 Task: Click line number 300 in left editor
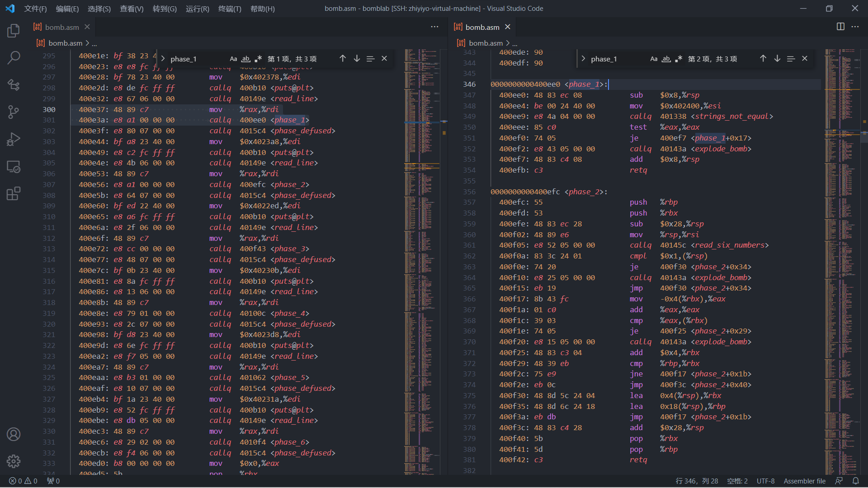49,109
